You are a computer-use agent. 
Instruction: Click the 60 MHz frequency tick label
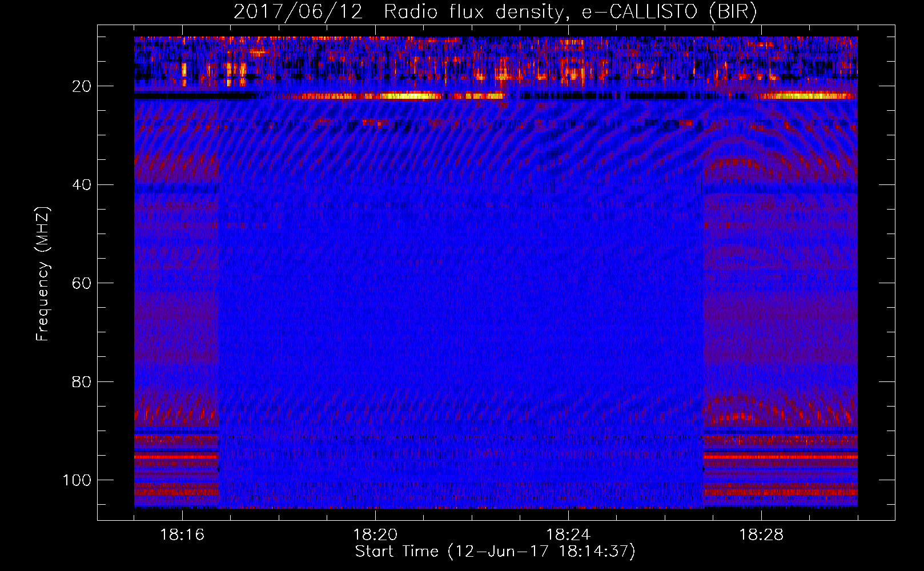pyautogui.click(x=82, y=283)
